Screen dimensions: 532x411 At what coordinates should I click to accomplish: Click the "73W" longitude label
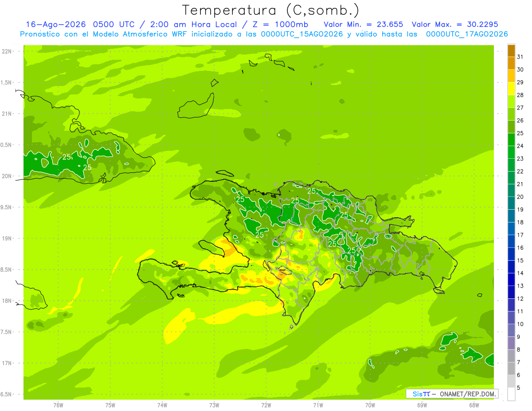(x=214, y=405)
